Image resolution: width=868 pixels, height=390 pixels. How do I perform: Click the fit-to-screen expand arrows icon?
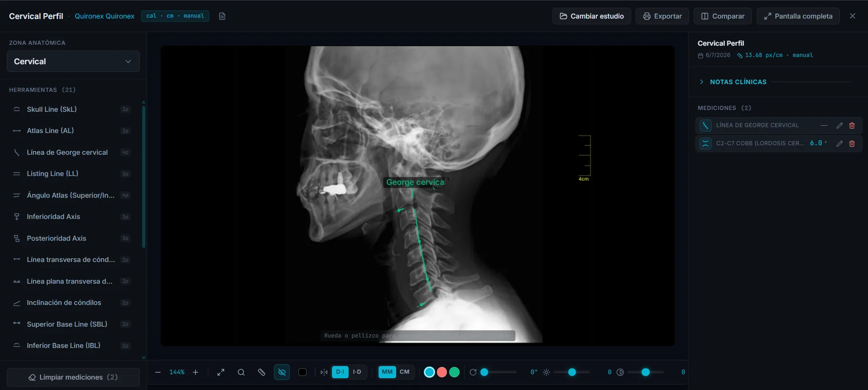(x=221, y=372)
